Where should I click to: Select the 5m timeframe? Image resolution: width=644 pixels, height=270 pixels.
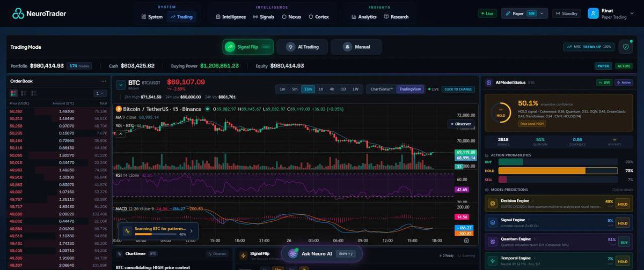pos(295,89)
